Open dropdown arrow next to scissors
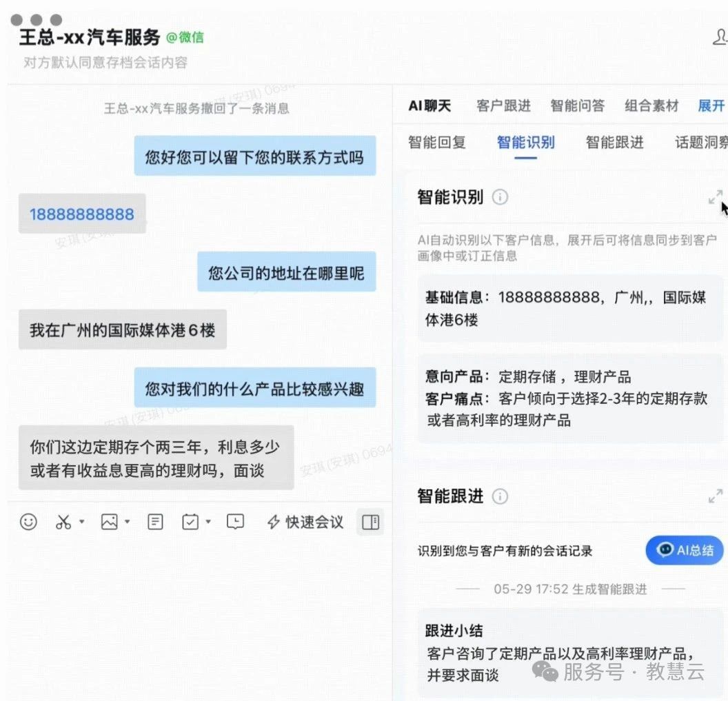Viewport: 728px width, 701px height. tap(81, 522)
